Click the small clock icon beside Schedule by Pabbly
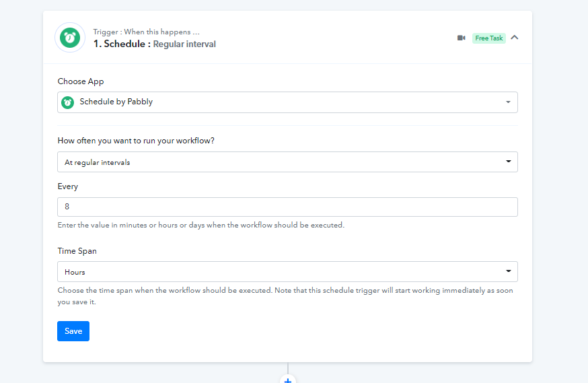This screenshot has height=383, width=588. 68,102
